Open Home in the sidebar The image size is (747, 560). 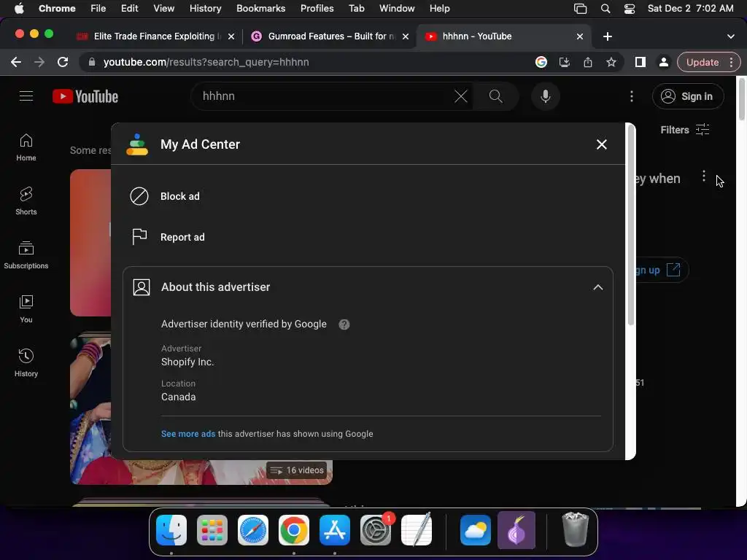pyautogui.click(x=26, y=147)
